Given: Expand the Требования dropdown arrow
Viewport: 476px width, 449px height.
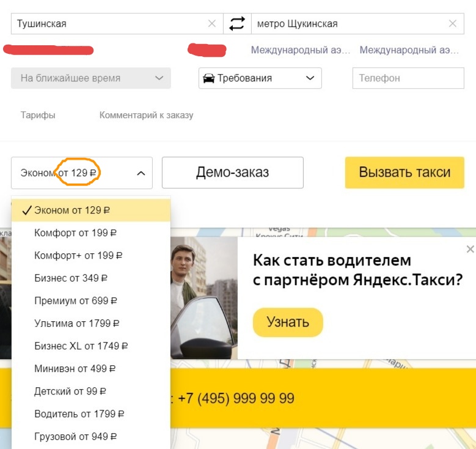Looking at the screenshot, I should click(310, 78).
